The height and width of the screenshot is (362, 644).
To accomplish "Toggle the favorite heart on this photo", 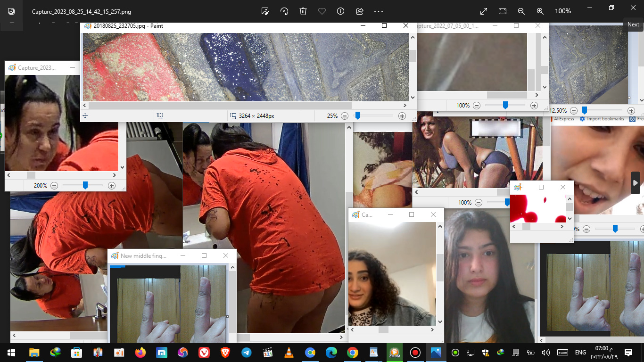I will (x=322, y=11).
